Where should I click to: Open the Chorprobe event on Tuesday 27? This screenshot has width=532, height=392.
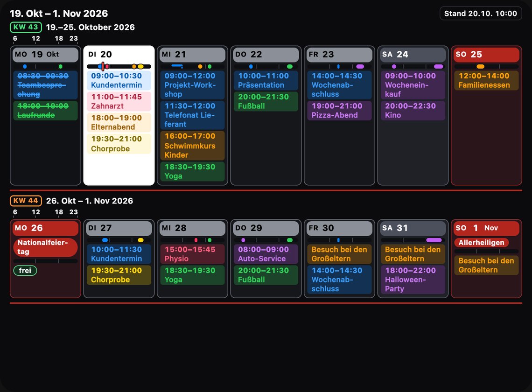pos(119,275)
